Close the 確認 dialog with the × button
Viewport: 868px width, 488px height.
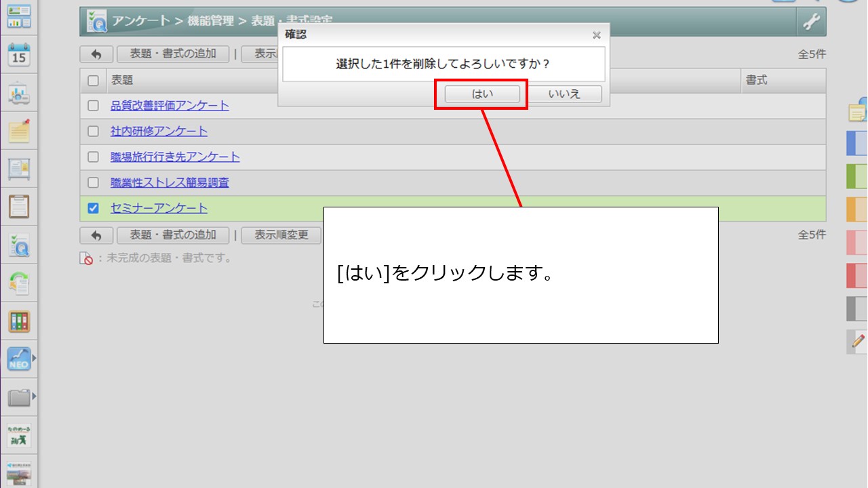point(597,35)
